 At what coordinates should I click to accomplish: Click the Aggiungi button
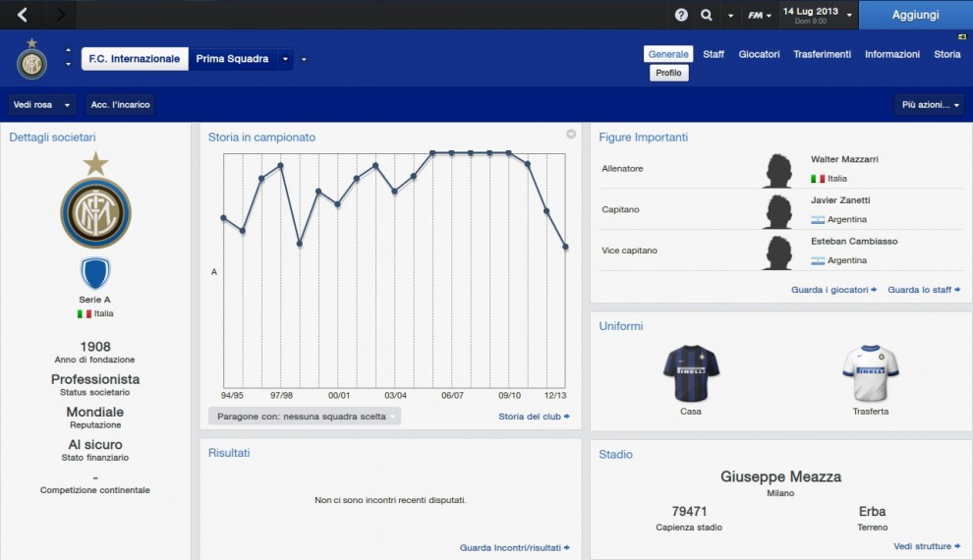(915, 15)
